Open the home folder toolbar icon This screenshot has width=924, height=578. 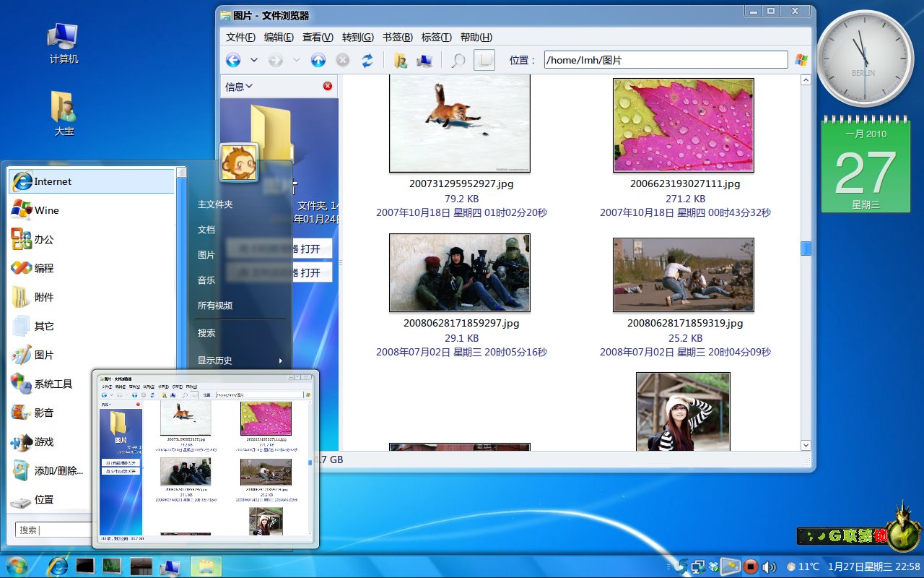coord(401,61)
